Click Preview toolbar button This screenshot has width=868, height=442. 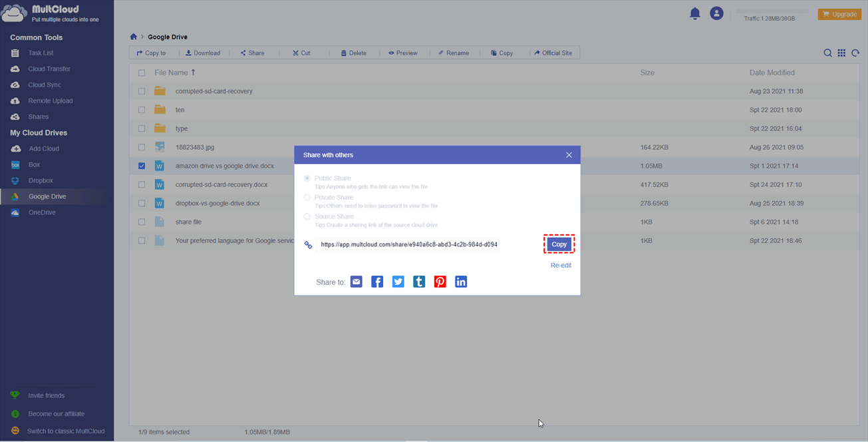click(403, 53)
